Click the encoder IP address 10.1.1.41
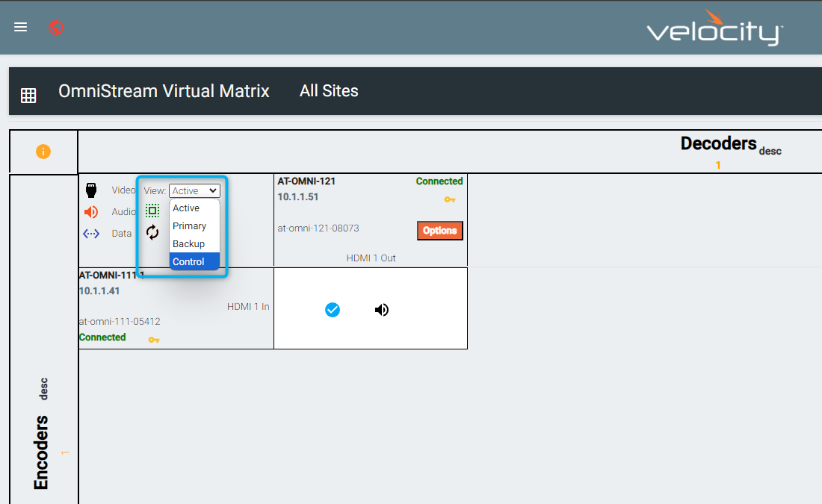Image resolution: width=822 pixels, height=504 pixels. pos(99,290)
